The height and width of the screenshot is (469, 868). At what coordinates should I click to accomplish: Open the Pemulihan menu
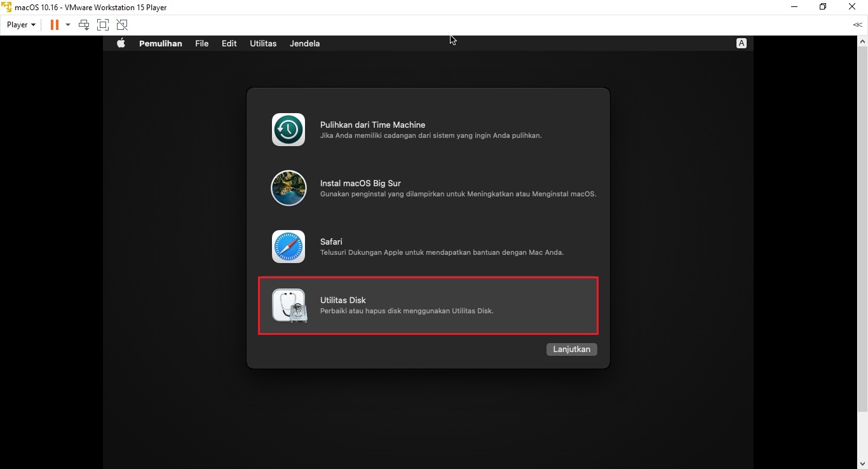click(x=161, y=43)
